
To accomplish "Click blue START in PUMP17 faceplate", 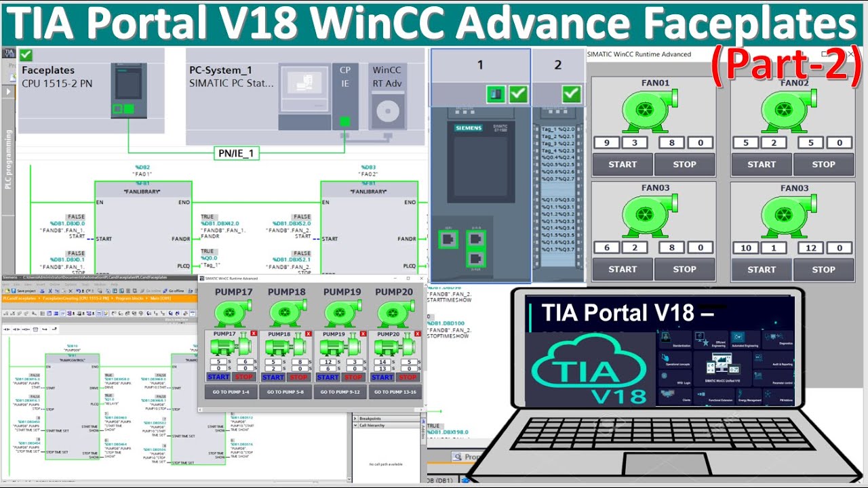I will (218, 377).
